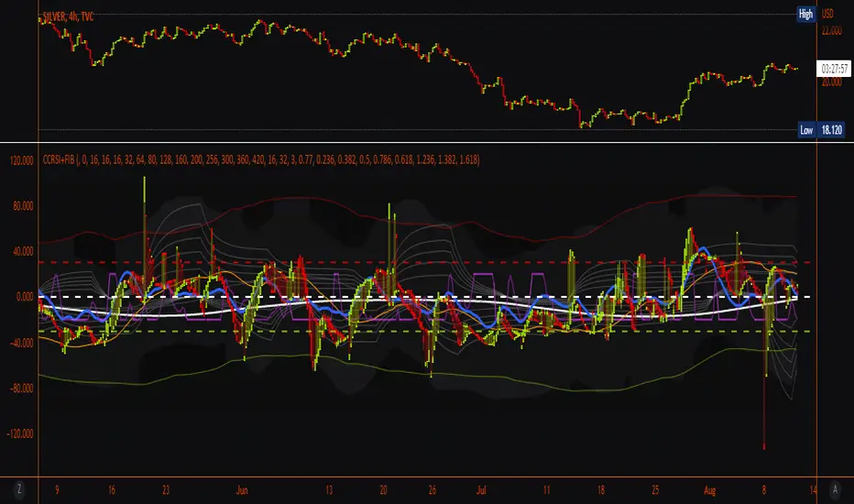854x504 pixels.
Task: Click the 9 date label on time axis
Action: [x=57, y=490]
